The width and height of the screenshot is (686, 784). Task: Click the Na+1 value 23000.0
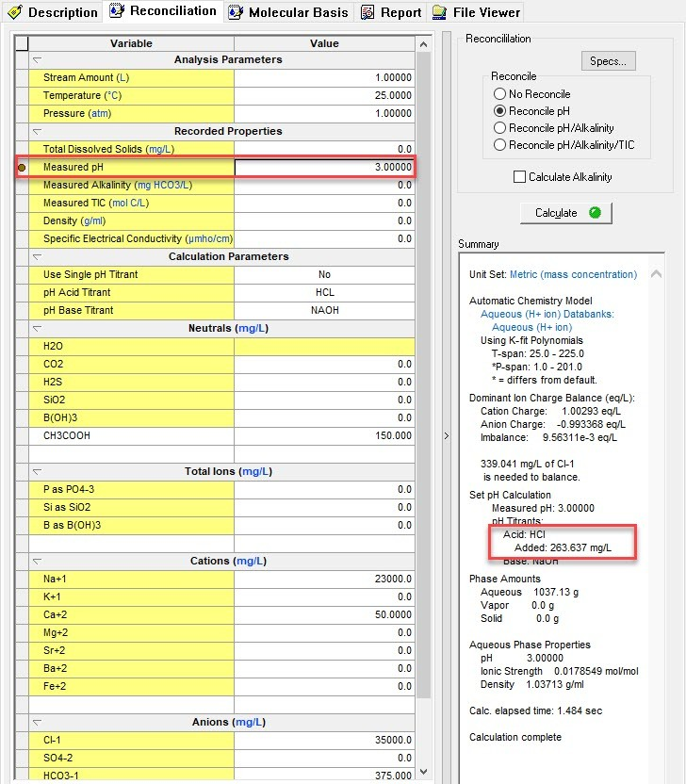324,579
